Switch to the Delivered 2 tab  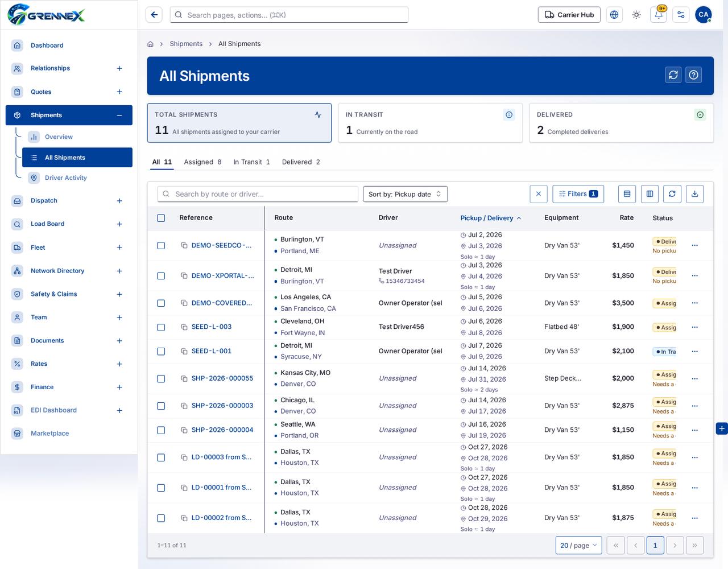click(301, 162)
